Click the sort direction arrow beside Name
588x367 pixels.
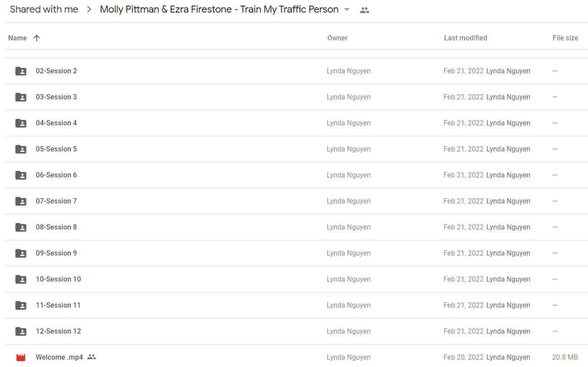[36, 38]
